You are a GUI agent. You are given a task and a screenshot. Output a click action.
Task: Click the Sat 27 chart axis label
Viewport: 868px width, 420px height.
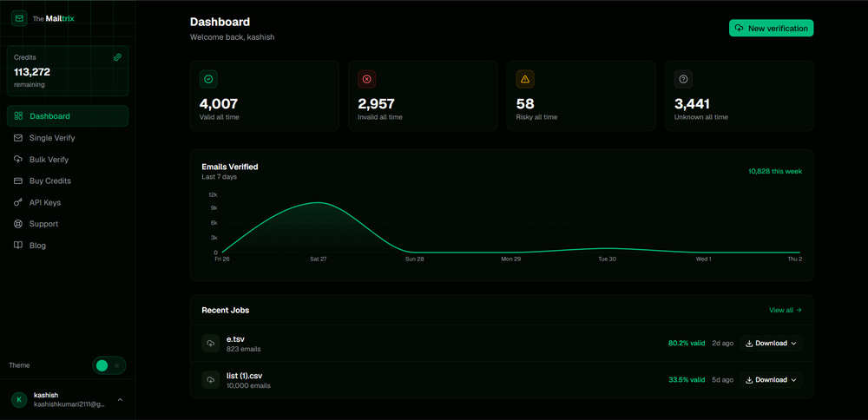click(319, 259)
